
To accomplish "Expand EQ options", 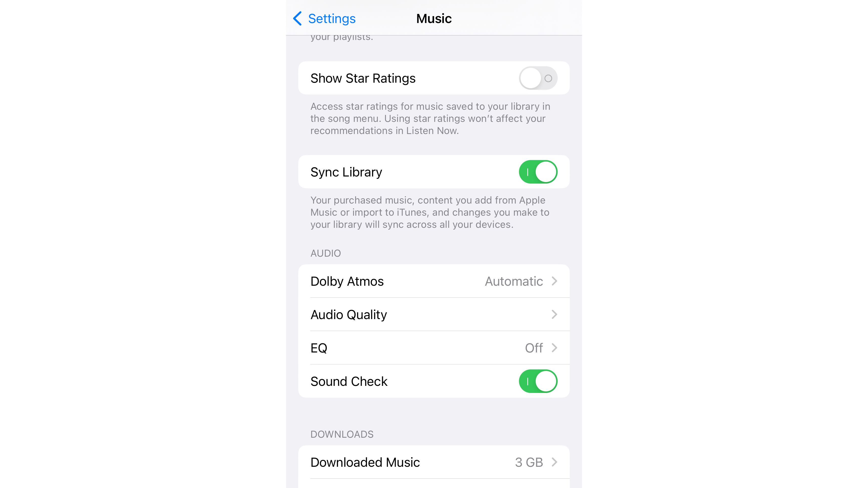I will pos(433,347).
